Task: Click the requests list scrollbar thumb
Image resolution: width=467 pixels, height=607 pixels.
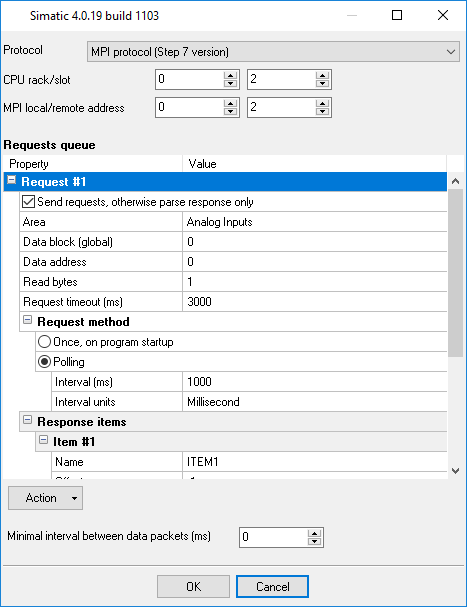Action: click(x=456, y=273)
